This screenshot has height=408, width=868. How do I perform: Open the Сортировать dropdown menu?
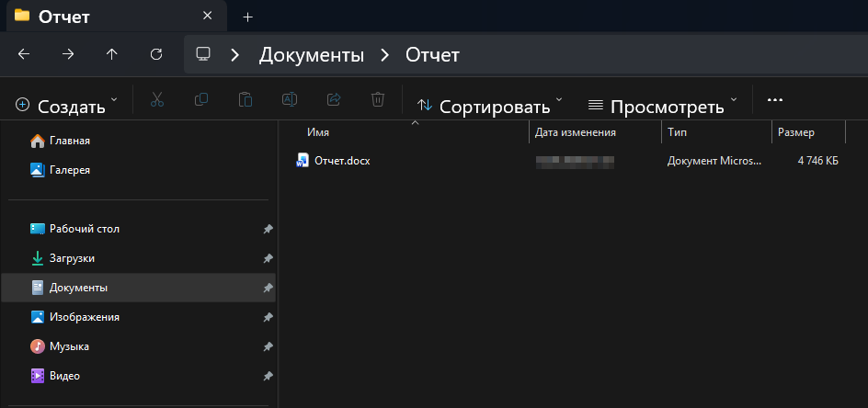click(x=489, y=104)
